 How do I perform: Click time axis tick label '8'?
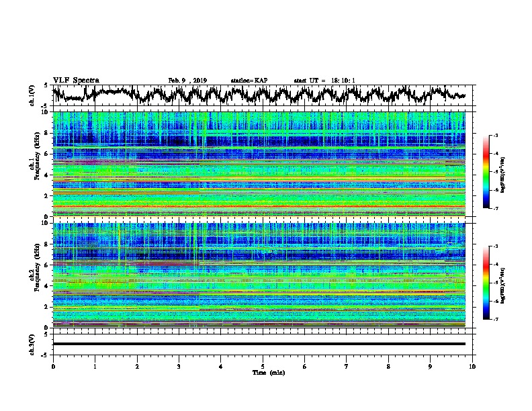[388, 367]
